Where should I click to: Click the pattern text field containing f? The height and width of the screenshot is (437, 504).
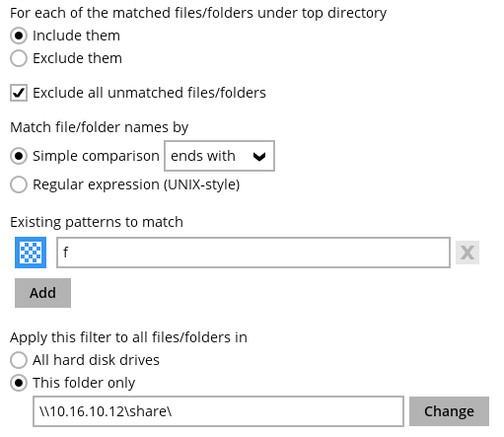(x=253, y=253)
